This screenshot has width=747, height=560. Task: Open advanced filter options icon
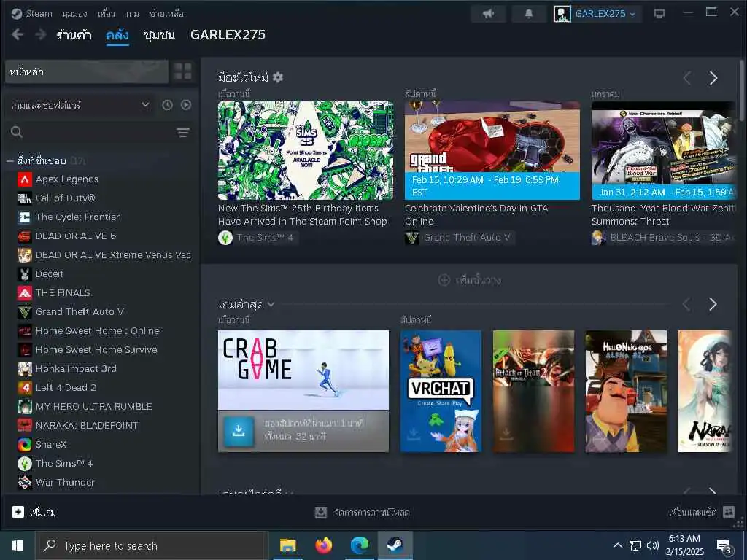coord(183,133)
